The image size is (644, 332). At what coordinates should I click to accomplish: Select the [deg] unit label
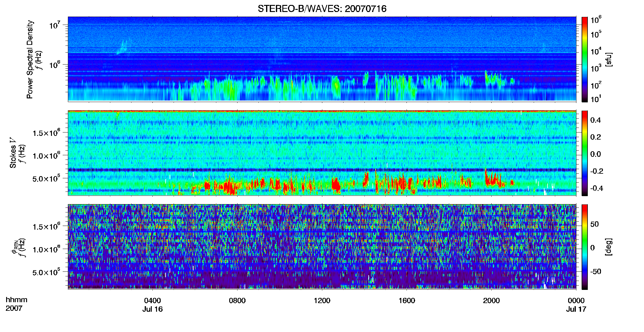(x=609, y=247)
